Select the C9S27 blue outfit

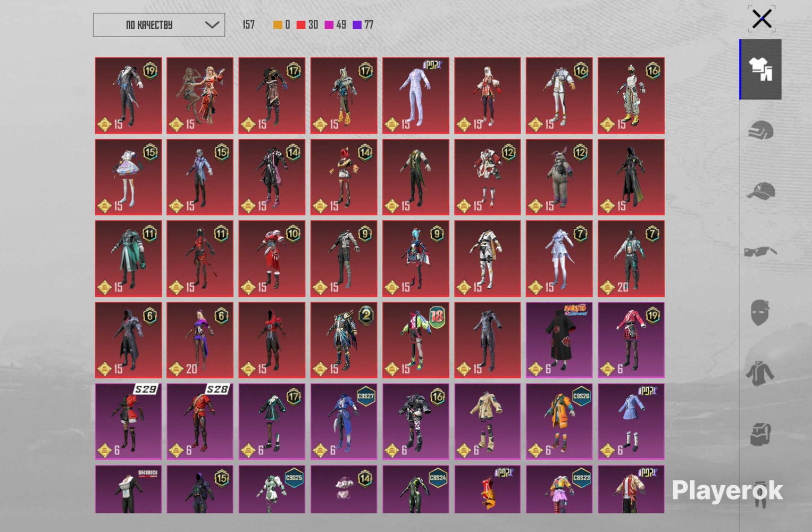[x=344, y=422]
